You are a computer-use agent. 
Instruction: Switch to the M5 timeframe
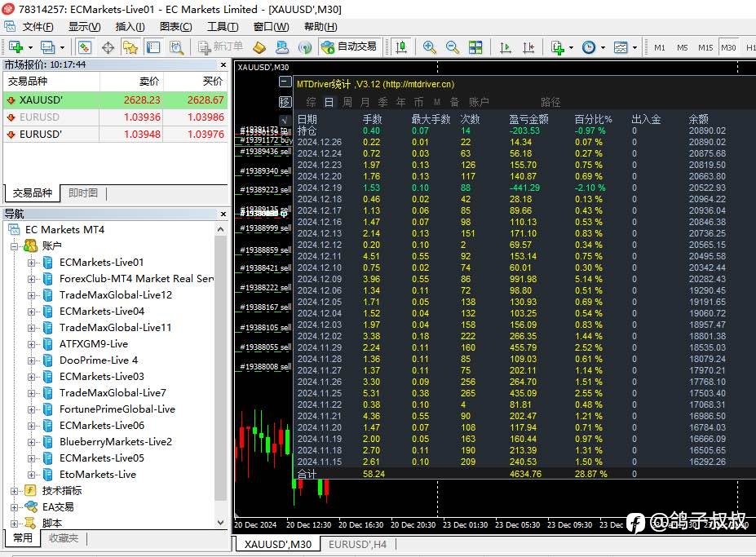[683, 47]
